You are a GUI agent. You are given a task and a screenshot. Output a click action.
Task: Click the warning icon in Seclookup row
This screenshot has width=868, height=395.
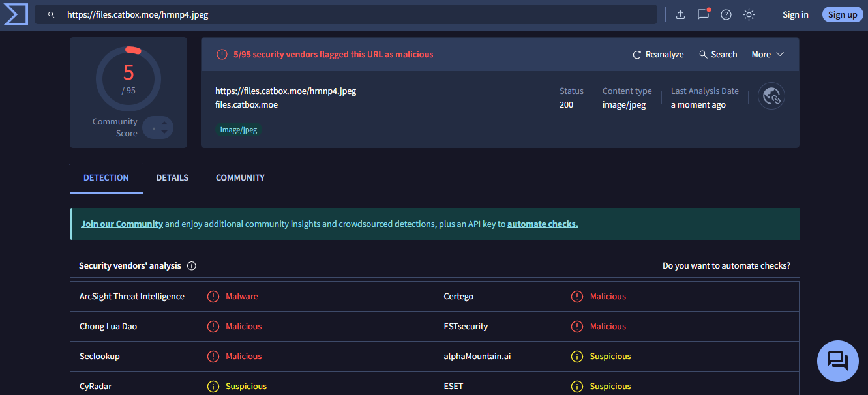tap(213, 357)
